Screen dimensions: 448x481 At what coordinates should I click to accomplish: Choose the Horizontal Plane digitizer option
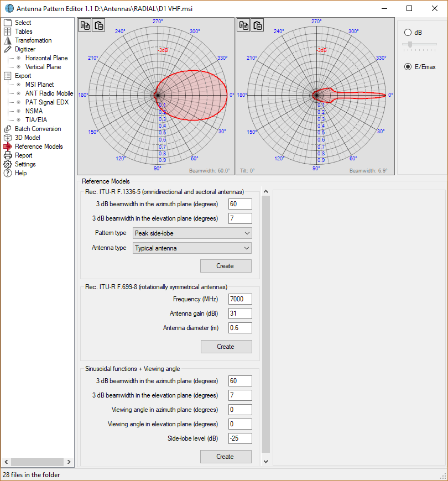pos(46,57)
